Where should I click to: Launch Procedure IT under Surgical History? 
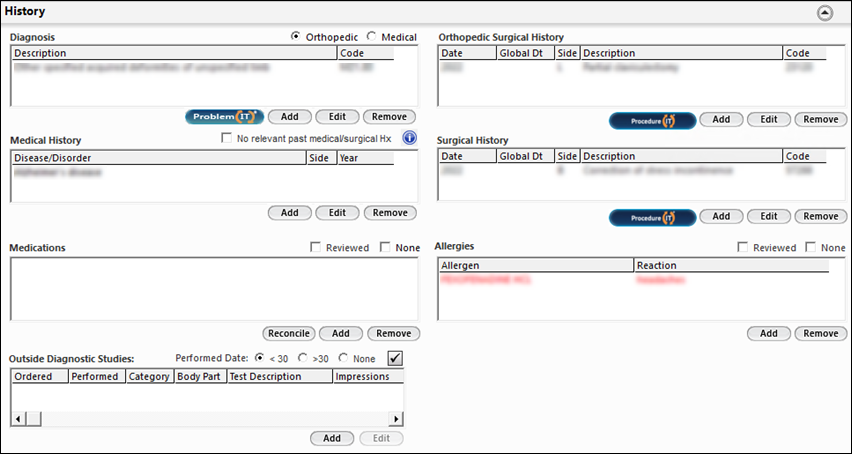[652, 218]
